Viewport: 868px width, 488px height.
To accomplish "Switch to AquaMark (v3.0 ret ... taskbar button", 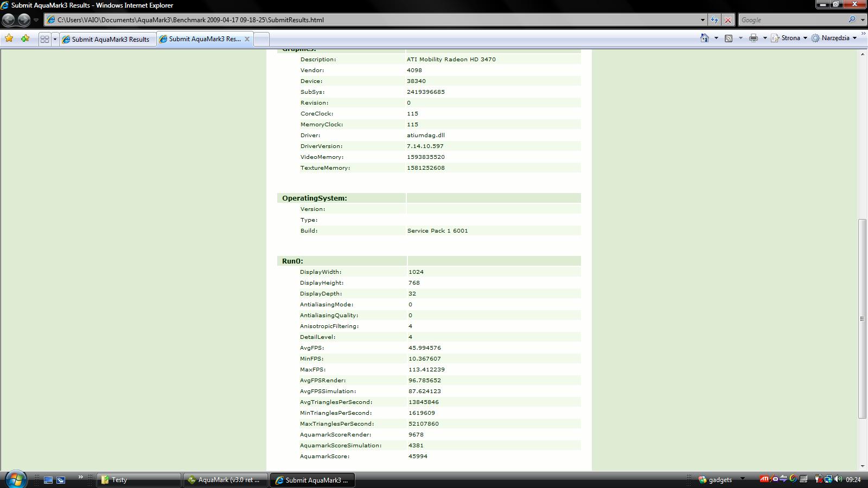I will click(225, 480).
